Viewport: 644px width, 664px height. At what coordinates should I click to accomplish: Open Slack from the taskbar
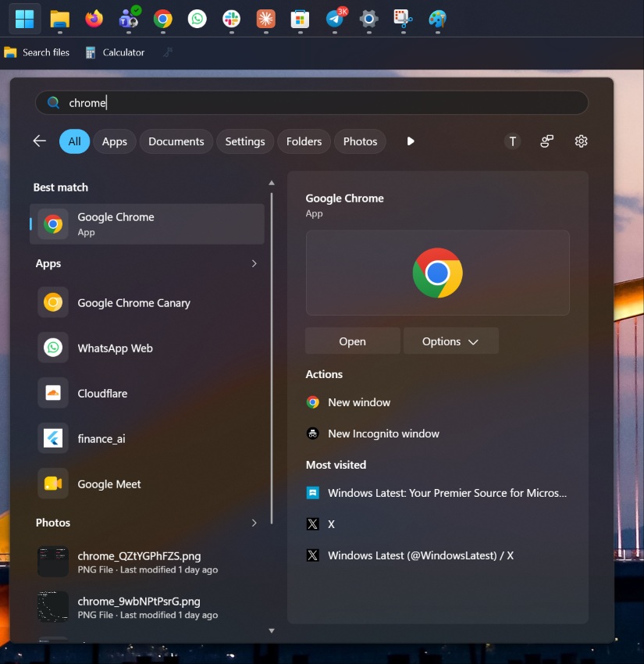pyautogui.click(x=232, y=19)
